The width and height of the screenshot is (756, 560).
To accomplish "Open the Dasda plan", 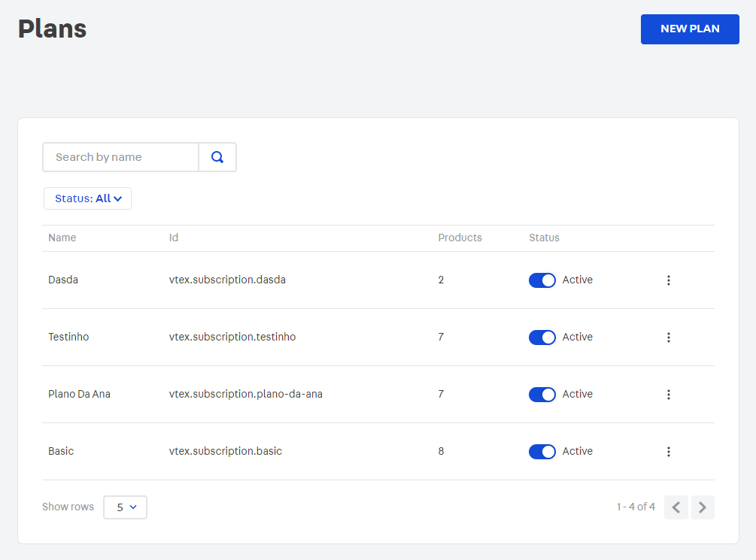I will pos(62,280).
